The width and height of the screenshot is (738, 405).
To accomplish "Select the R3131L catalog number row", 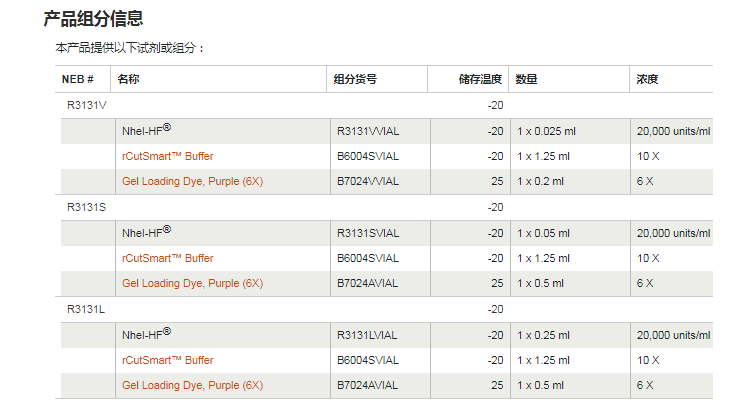I will 86,309.
